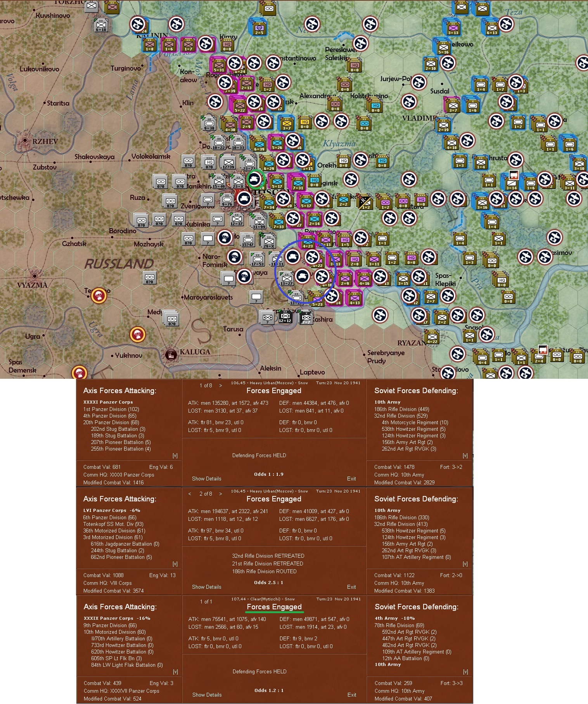Click the 'Odds 2.5 : 1' value
The height and width of the screenshot is (704, 588).
coord(269,583)
